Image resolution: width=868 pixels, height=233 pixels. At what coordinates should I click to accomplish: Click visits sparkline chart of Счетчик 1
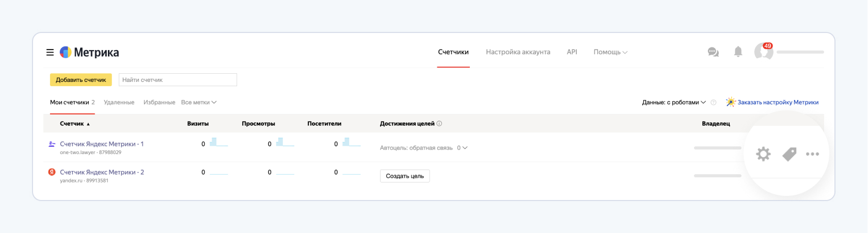tap(219, 142)
